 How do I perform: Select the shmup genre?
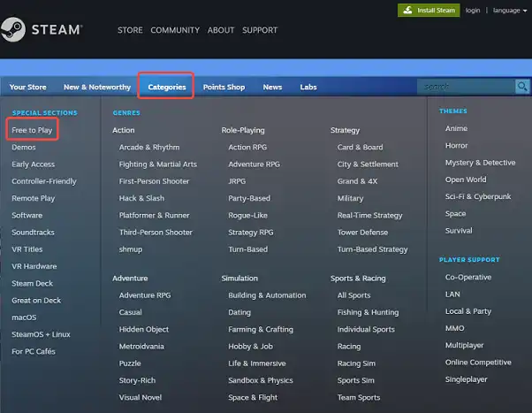click(131, 249)
